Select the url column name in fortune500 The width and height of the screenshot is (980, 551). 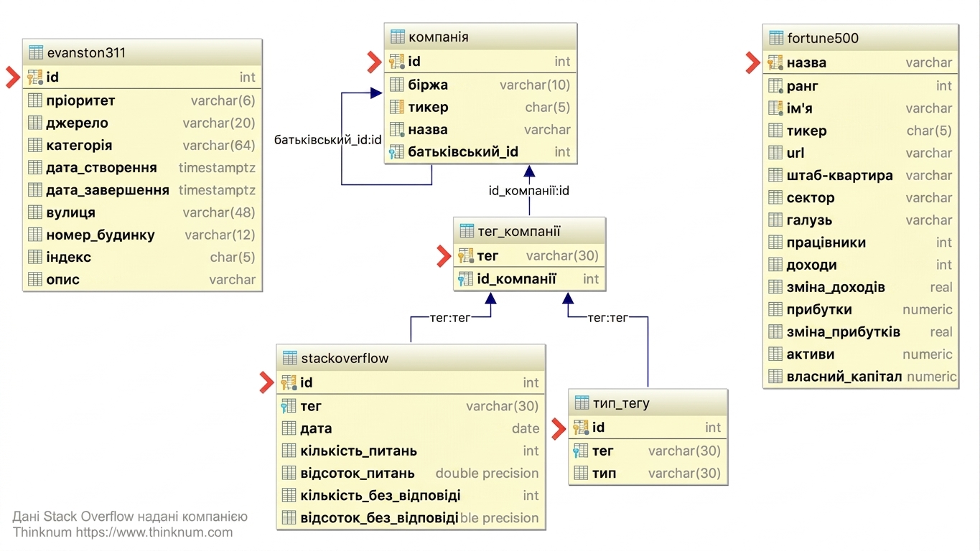(x=795, y=153)
